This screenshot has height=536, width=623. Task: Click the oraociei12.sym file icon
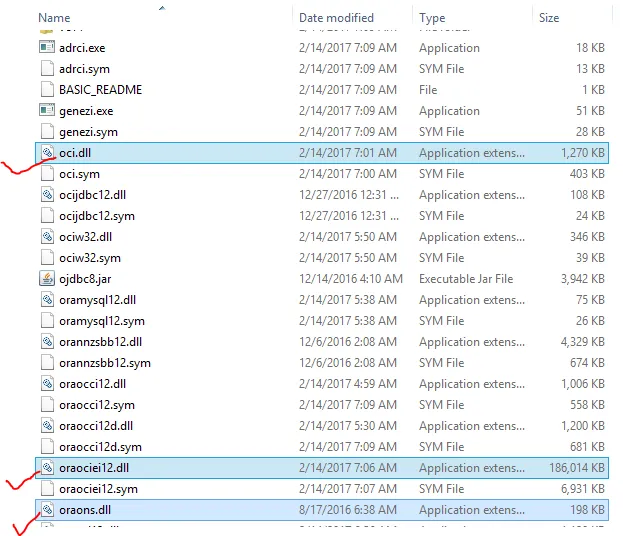[x=47, y=489]
